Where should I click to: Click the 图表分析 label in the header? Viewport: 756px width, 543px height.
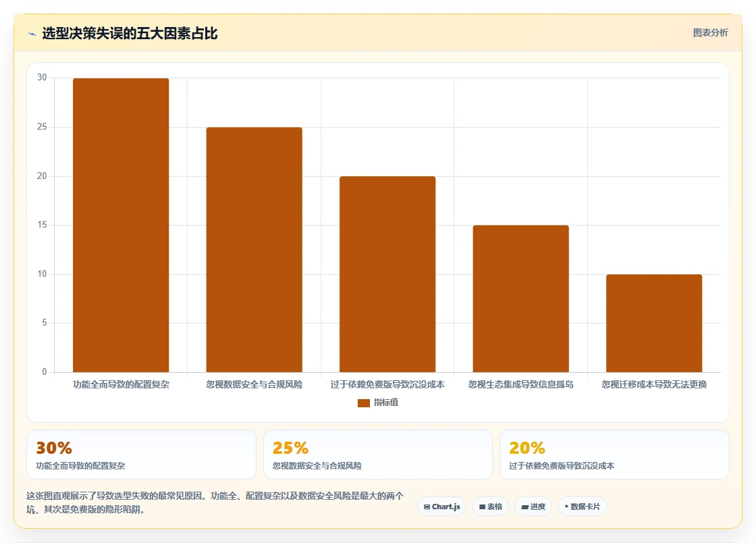coord(710,33)
